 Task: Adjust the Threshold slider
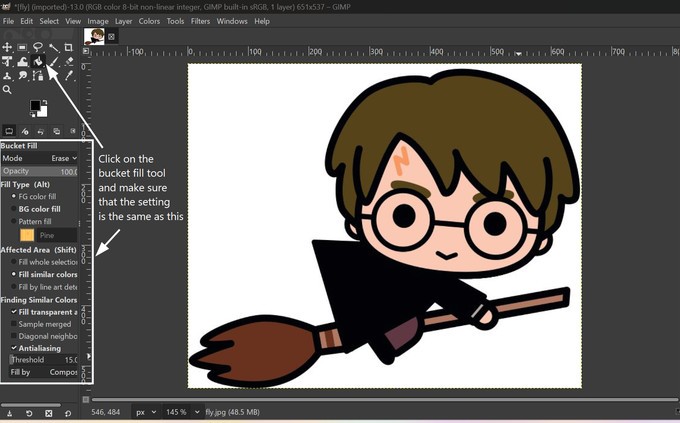coord(43,360)
